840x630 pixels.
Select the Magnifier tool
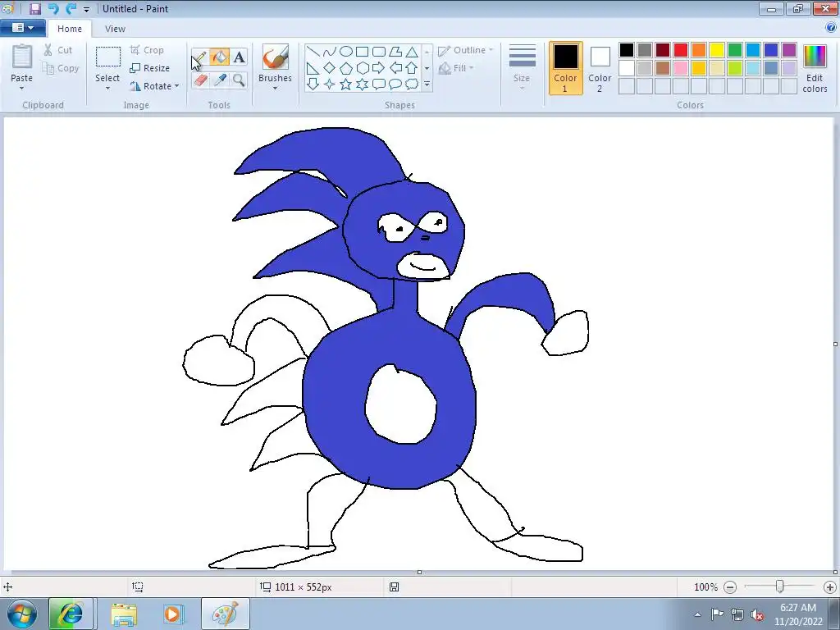(239, 80)
